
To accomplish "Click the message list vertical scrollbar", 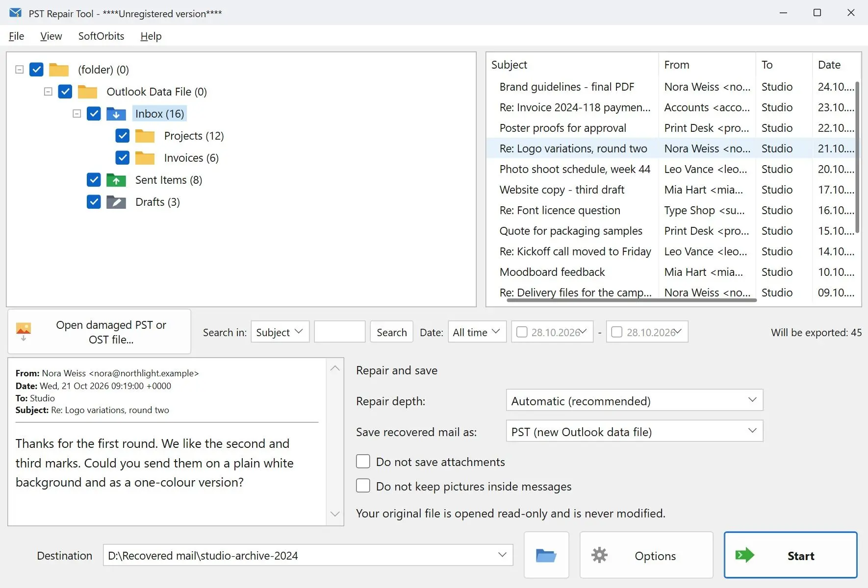I will pyautogui.click(x=857, y=157).
